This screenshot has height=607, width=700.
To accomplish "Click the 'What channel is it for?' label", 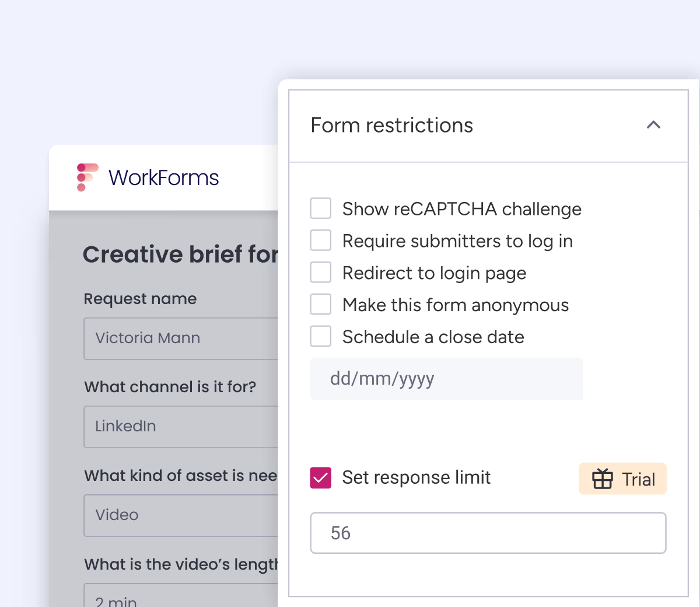I will 170,387.
